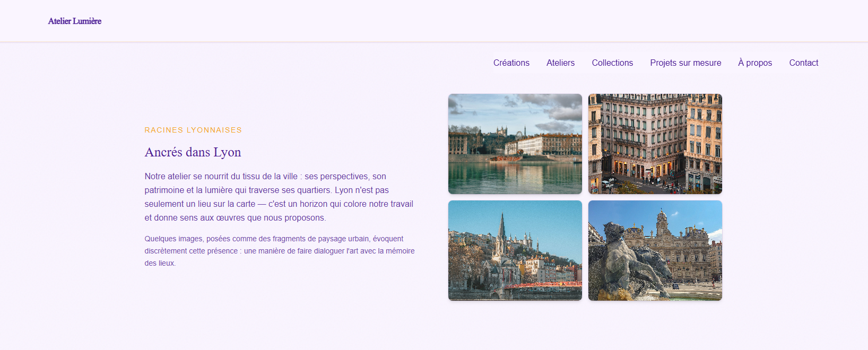Click the Contact navigation link
868x350 pixels.
click(x=803, y=63)
